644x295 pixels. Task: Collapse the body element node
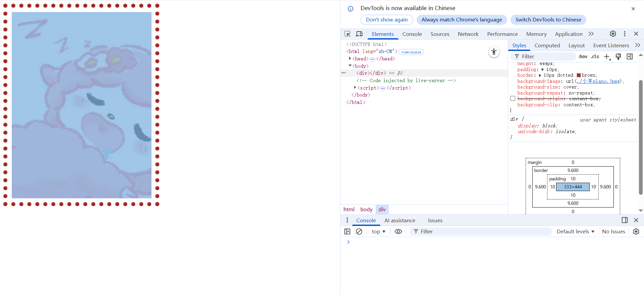[x=350, y=66]
